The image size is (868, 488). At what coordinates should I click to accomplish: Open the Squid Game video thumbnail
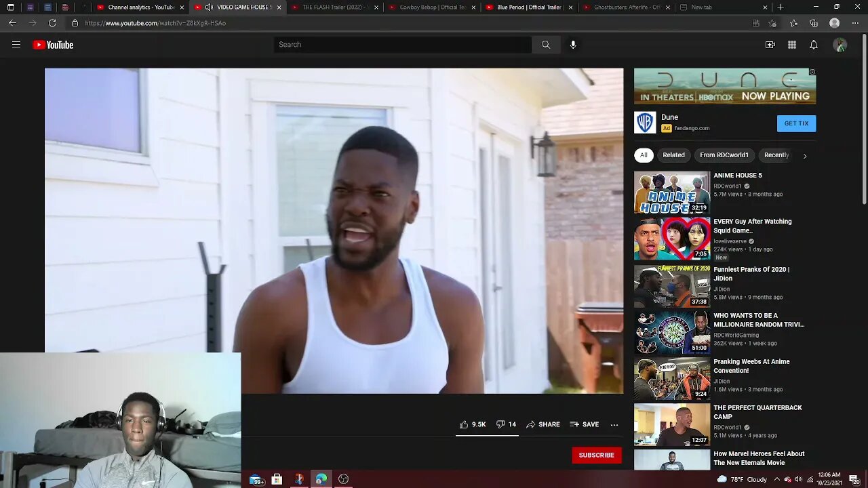click(672, 239)
